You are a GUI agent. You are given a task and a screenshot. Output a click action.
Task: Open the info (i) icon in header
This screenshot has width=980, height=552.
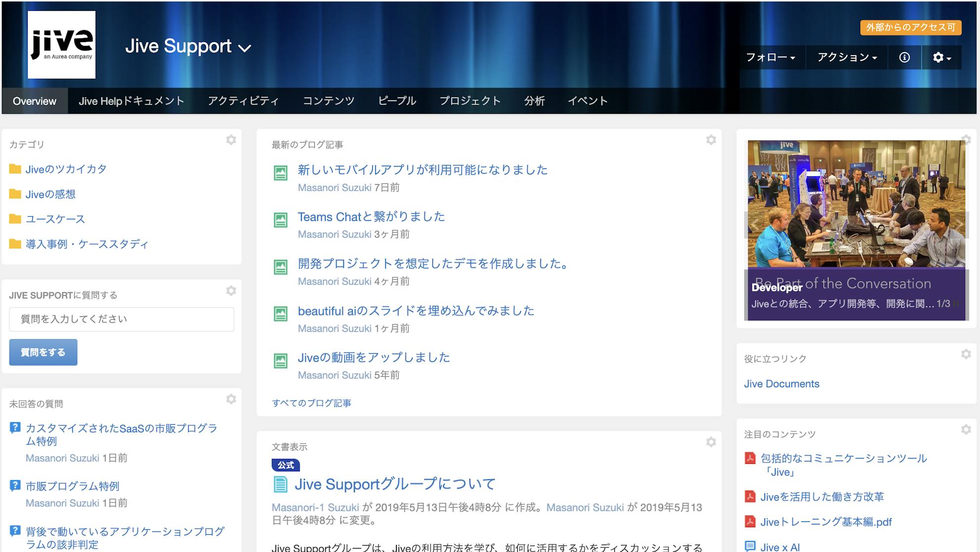click(x=904, y=57)
